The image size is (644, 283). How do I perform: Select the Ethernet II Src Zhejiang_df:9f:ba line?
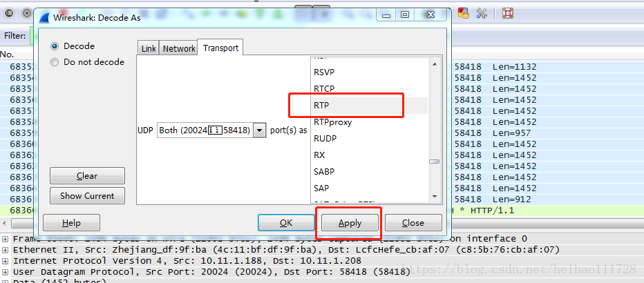pyautogui.click(x=286, y=250)
